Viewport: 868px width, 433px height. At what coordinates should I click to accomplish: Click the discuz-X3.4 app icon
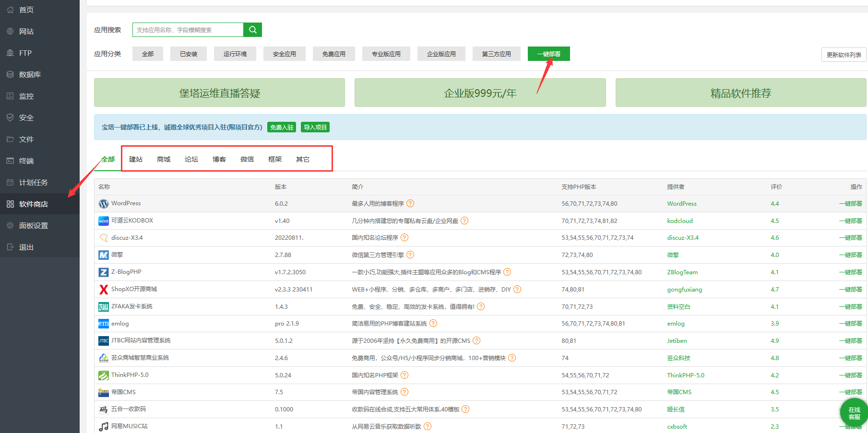click(x=104, y=238)
